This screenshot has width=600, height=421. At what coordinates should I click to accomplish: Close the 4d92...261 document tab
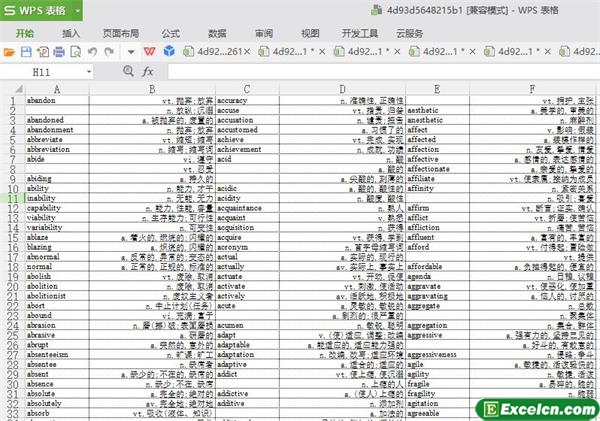[x=247, y=52]
